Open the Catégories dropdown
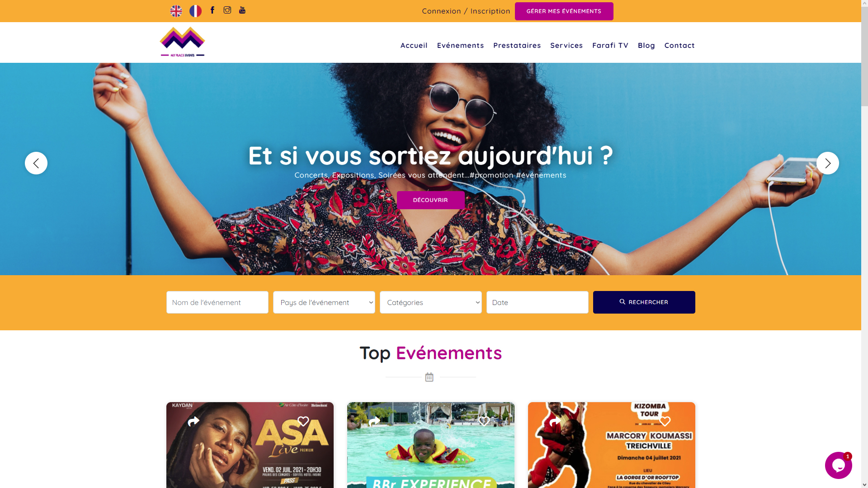Viewport: 868px width, 488px height. tap(431, 302)
